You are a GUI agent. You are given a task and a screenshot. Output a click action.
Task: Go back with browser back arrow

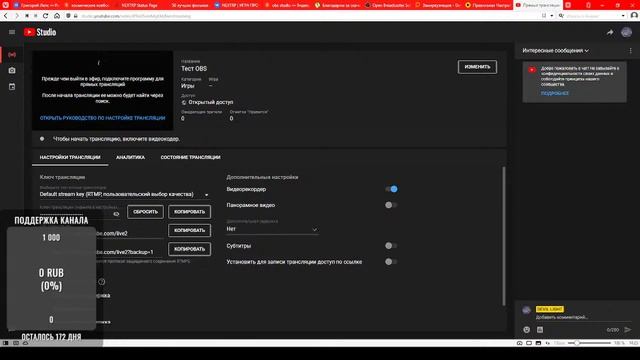pos(6,16)
